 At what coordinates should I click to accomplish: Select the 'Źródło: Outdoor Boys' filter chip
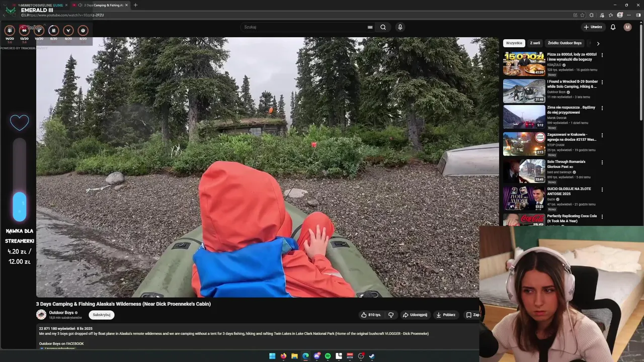pyautogui.click(x=565, y=43)
